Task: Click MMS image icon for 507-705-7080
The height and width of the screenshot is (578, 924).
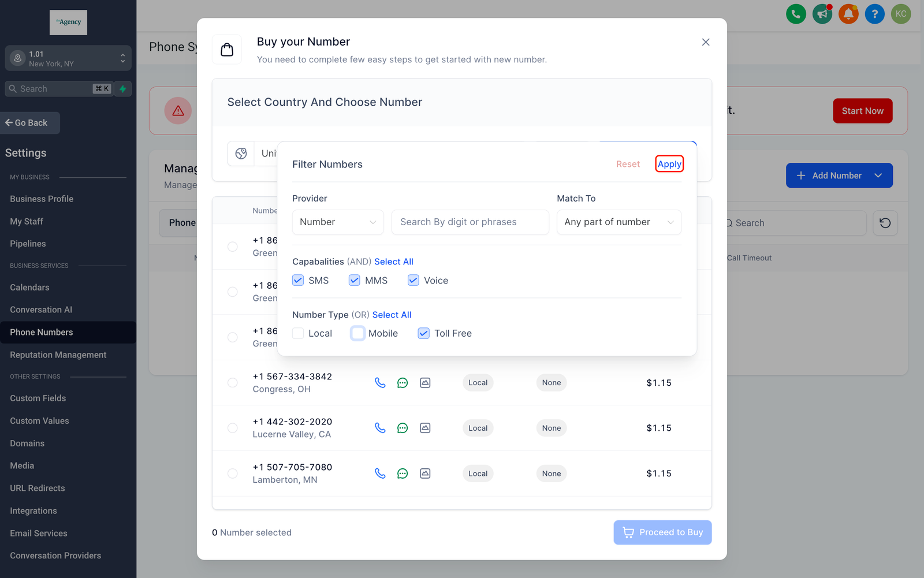Action: coord(425,473)
